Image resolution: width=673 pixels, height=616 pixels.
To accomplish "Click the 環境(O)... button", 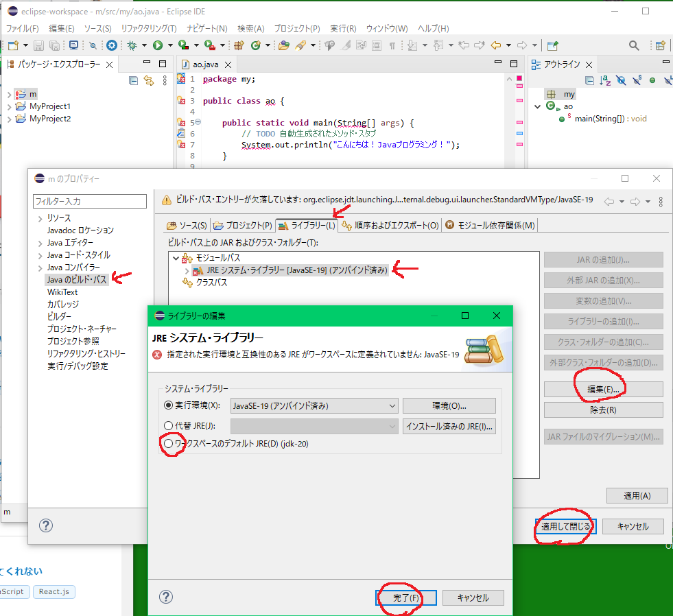I will [x=449, y=405].
